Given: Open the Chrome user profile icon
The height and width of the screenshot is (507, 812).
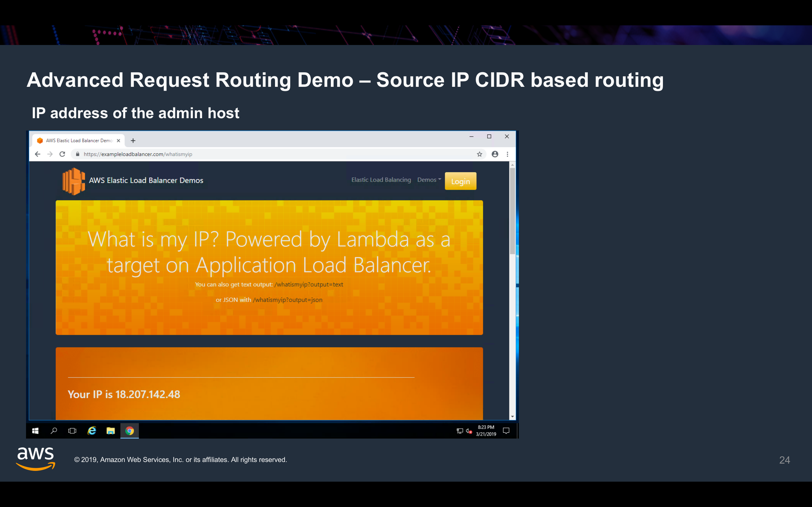Looking at the screenshot, I should [x=494, y=154].
